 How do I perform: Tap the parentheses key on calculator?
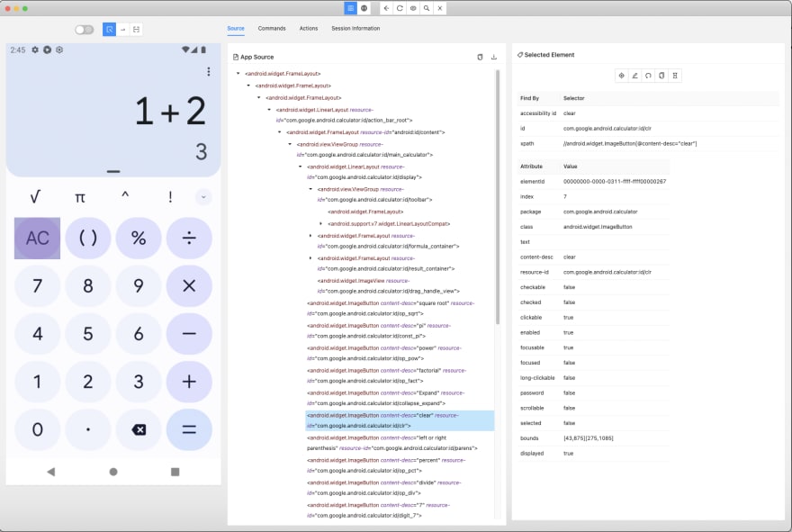click(x=88, y=238)
